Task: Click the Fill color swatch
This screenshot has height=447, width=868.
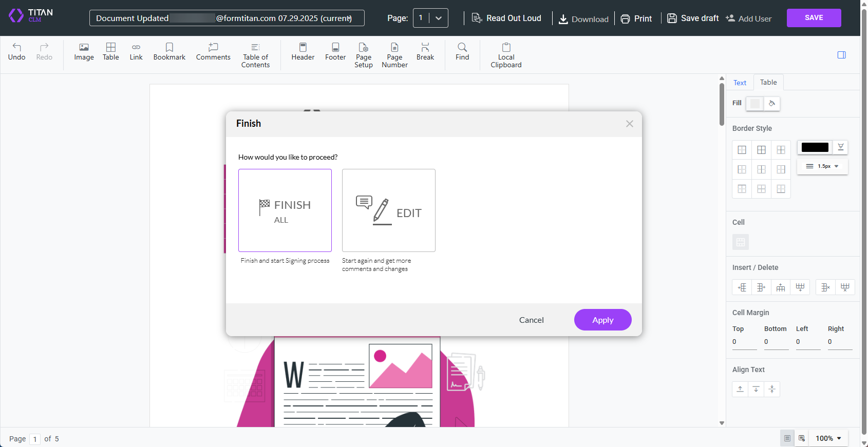Action: click(754, 103)
